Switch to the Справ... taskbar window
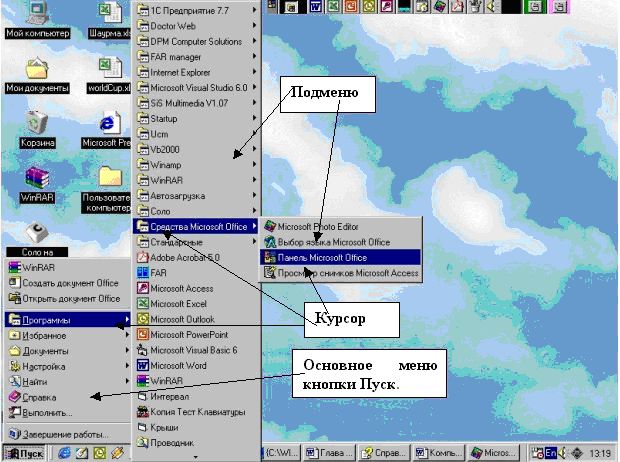This screenshot has width=620, height=462. (384, 453)
